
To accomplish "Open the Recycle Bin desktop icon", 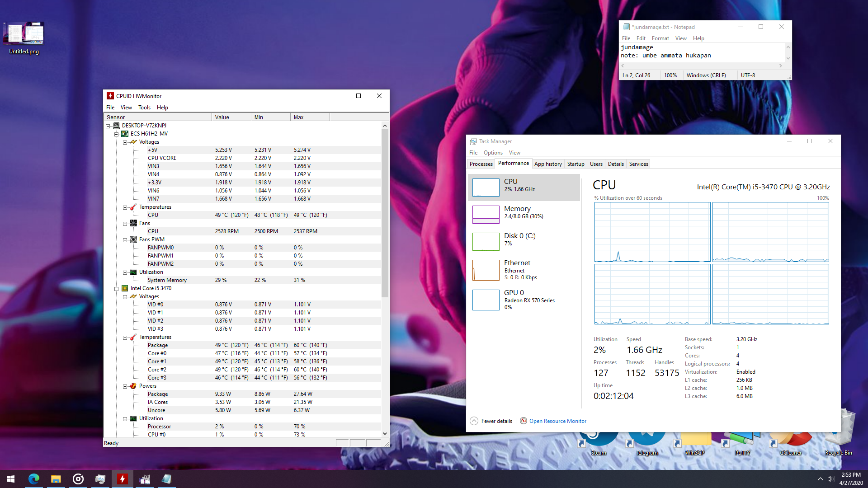I will (839, 432).
